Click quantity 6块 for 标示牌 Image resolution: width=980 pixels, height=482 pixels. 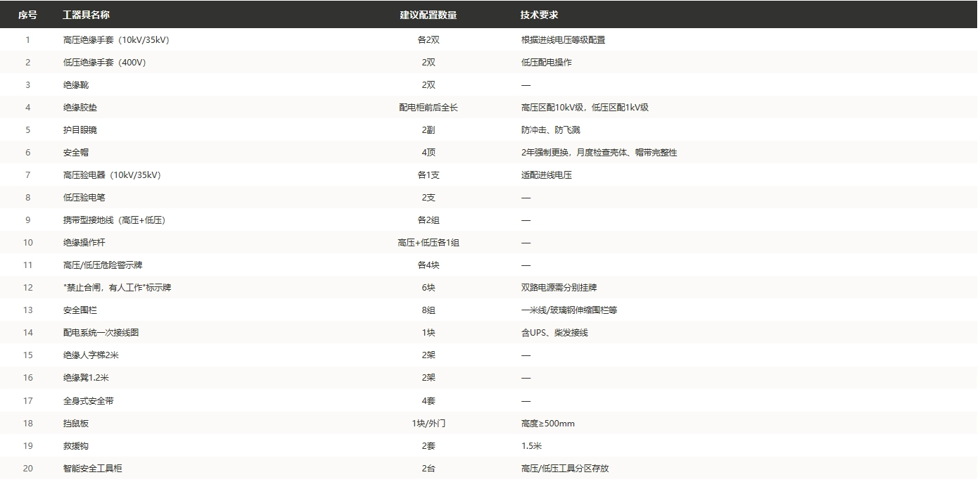click(x=428, y=288)
